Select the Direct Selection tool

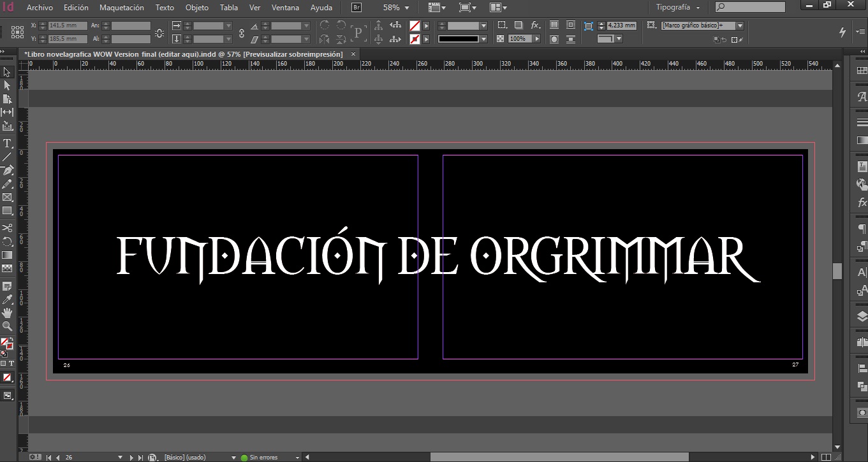click(8, 85)
